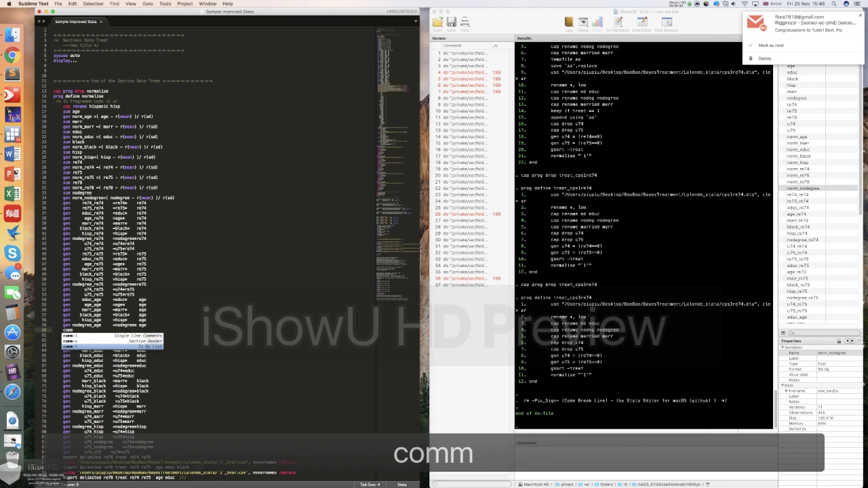Open a file with Stata's Open icon
The height and width of the screenshot is (488, 868).
[437, 24]
